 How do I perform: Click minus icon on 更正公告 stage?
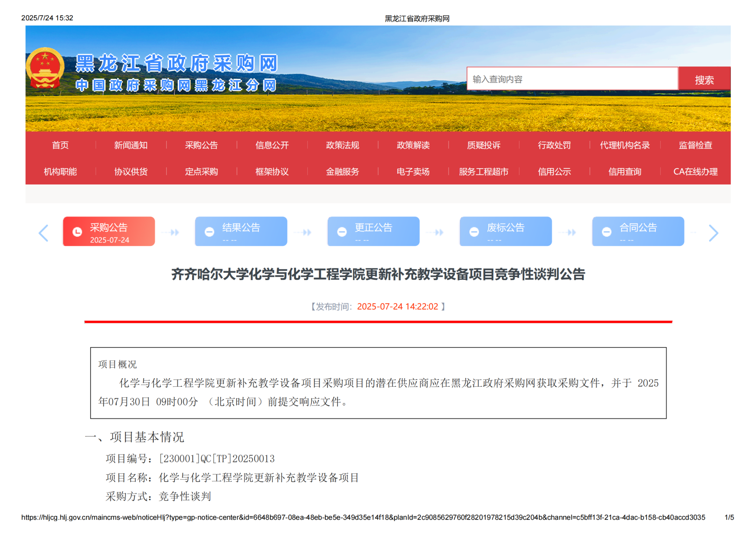(342, 232)
